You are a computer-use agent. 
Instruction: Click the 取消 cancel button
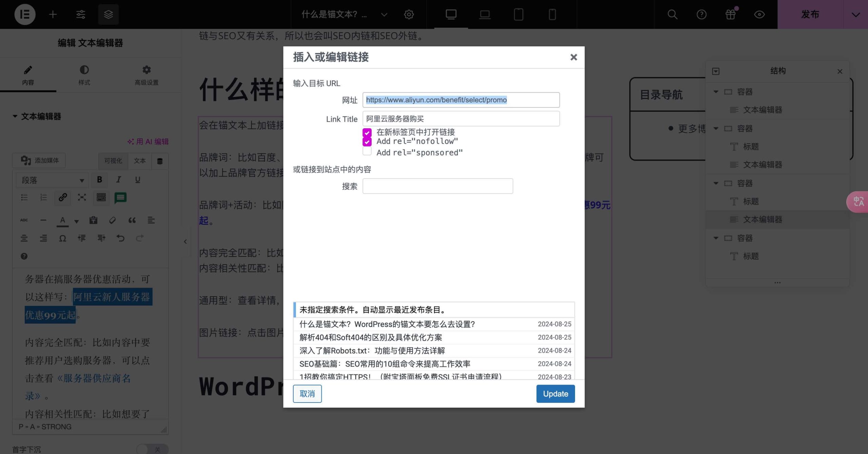(x=307, y=394)
